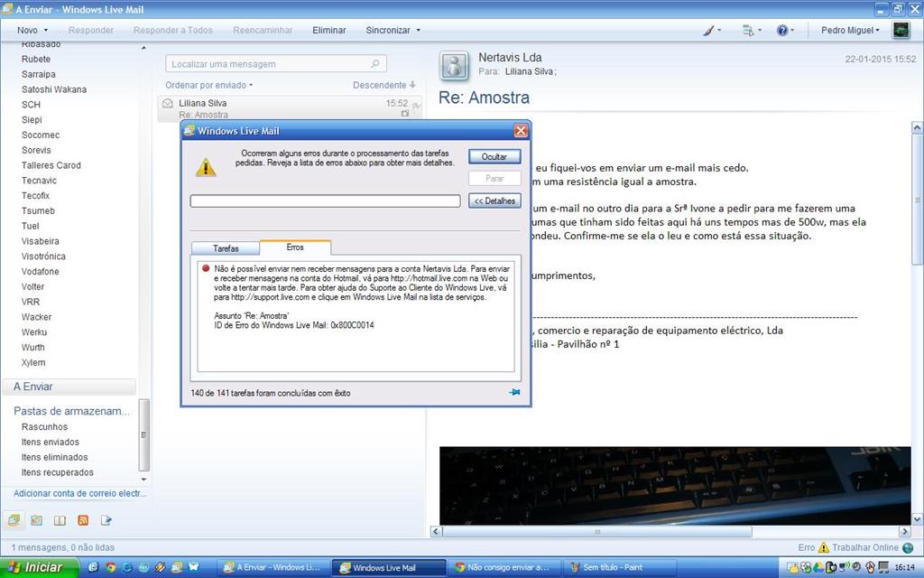The width and height of the screenshot is (924, 578).
Task: Open the RSS Feeds shortcut icon
Action: [x=83, y=520]
